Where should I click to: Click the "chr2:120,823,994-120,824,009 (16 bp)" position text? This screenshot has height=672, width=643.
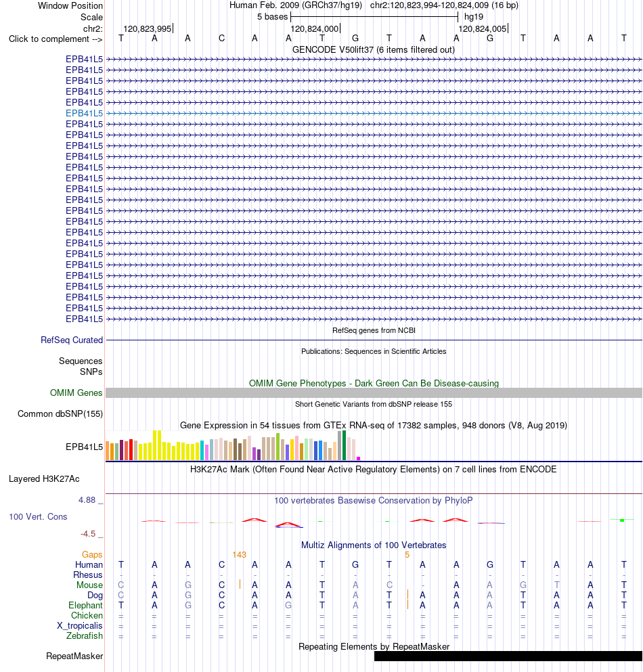tap(444, 5)
